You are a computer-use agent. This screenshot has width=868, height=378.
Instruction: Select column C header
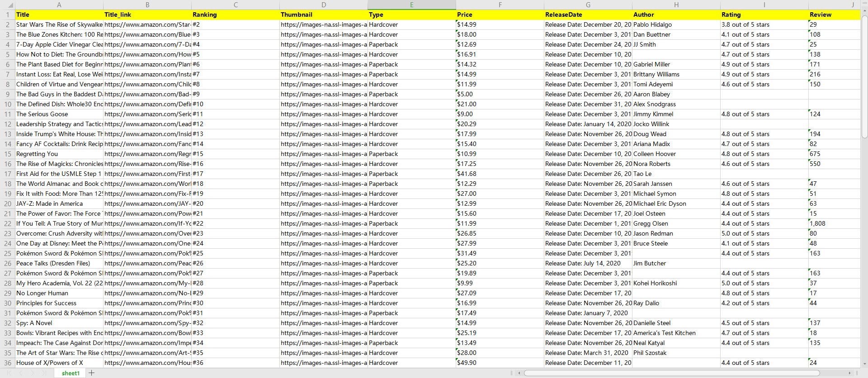236,5
